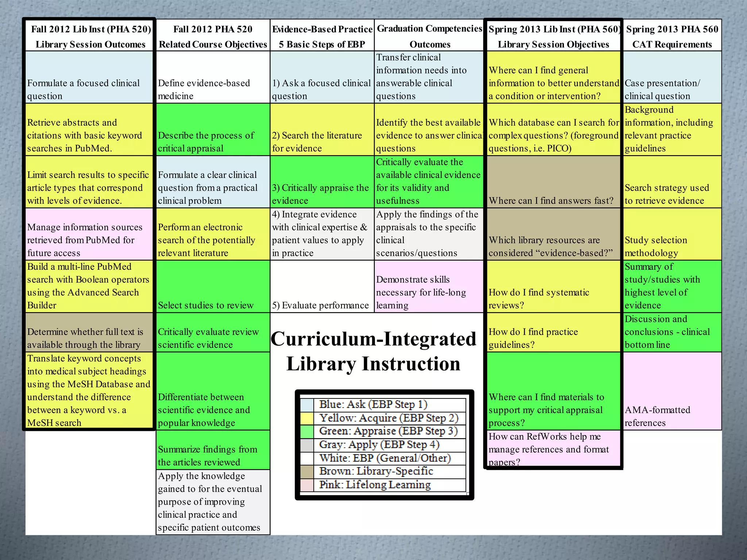The width and height of the screenshot is (747, 560).
Task: Click the white EBP General legend swatch
Action: 307,458
